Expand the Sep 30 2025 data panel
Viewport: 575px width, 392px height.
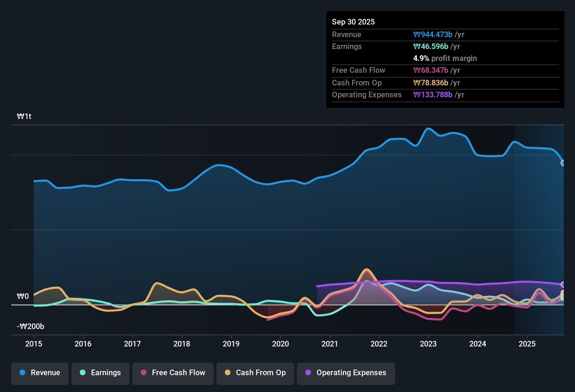[353, 22]
